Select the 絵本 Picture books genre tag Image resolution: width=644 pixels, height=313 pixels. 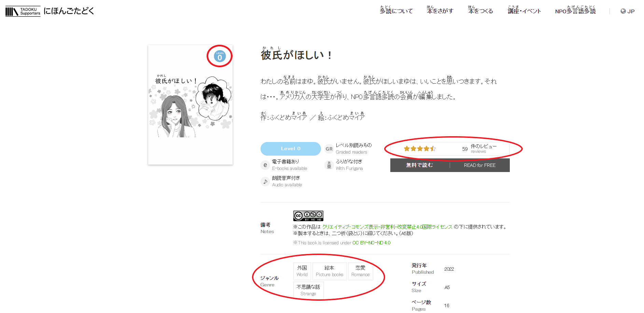pos(329,271)
